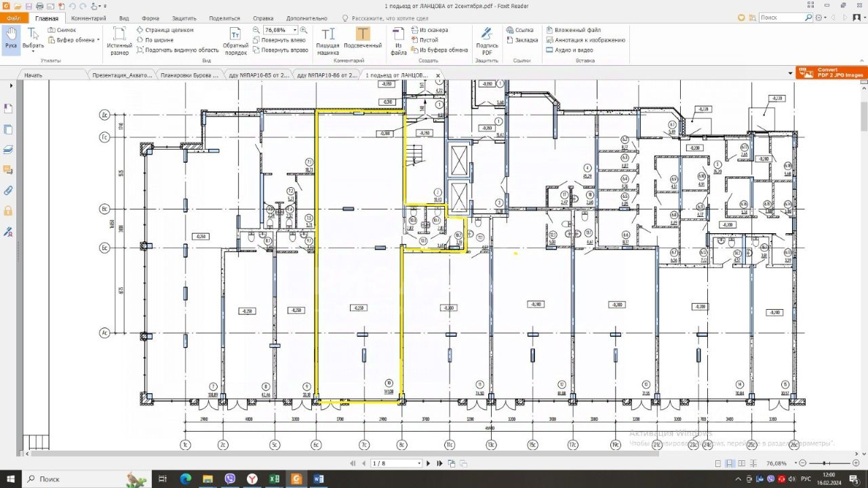Close the '1 подъезд от ЛАНЦОВА' tab
Viewport: 868px width, 488px height.
pos(438,75)
